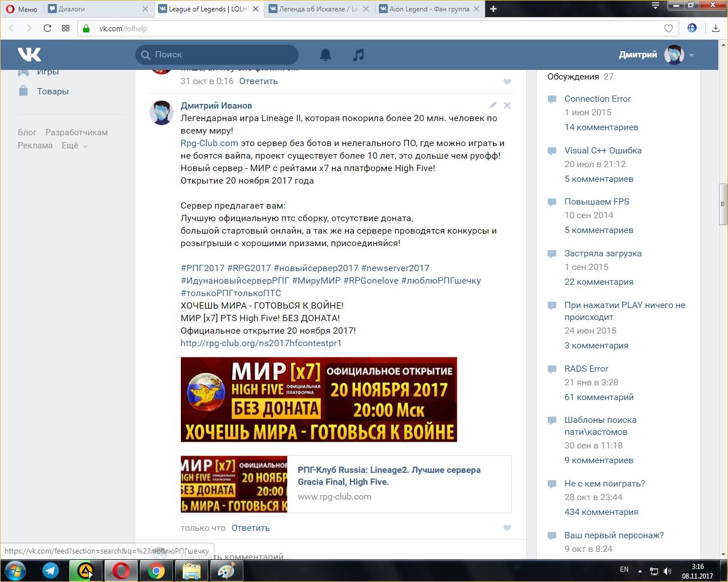Edit Дмитрий Иванов's comment with pencil icon

(x=493, y=105)
